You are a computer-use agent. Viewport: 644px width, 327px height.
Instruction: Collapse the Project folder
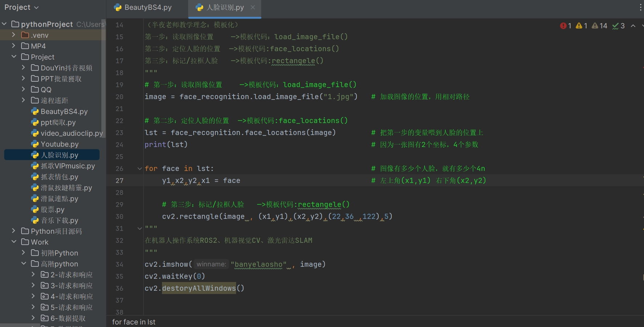[14, 57]
